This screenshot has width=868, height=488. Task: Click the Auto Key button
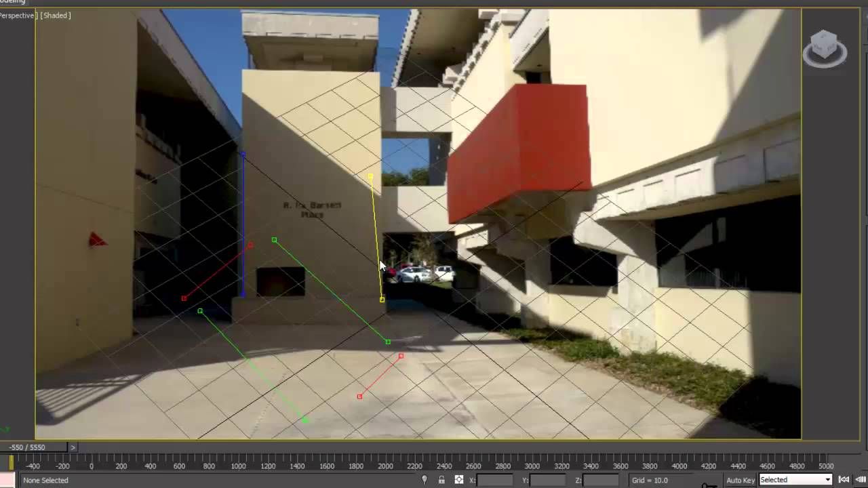pyautogui.click(x=741, y=480)
